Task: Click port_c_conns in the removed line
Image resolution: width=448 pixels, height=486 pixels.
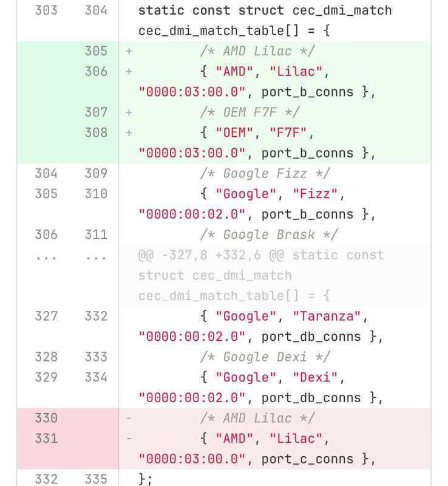Action: [x=307, y=459]
